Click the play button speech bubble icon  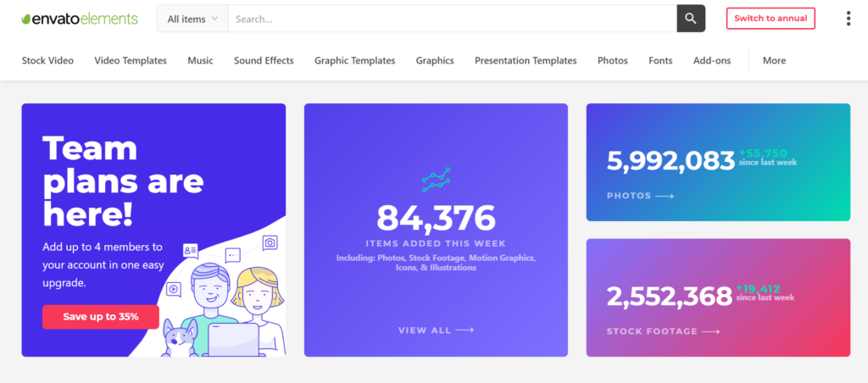coord(173,289)
